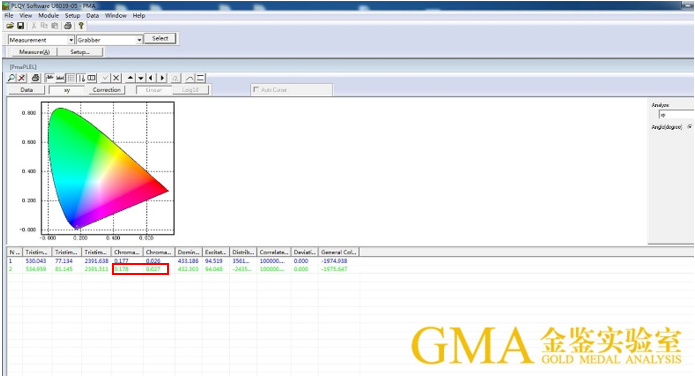Click the curve display icon

tap(190, 78)
